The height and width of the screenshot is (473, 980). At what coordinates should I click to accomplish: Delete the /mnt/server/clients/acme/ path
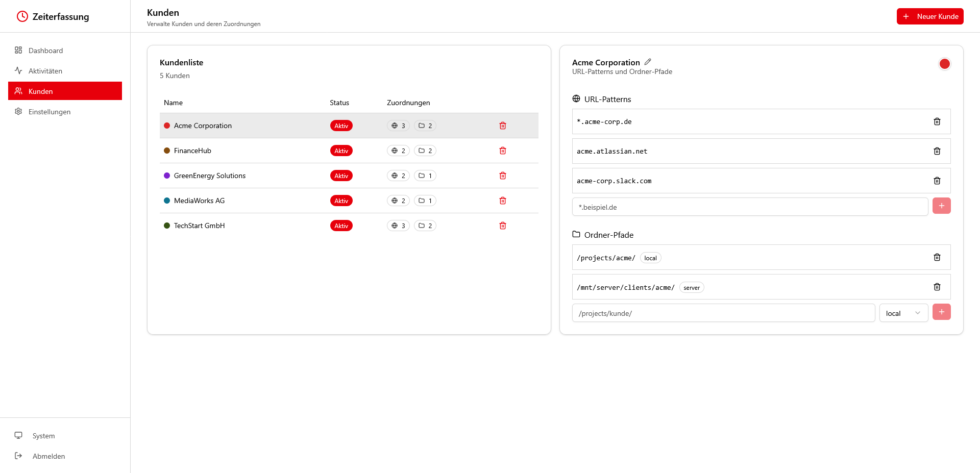click(x=937, y=287)
